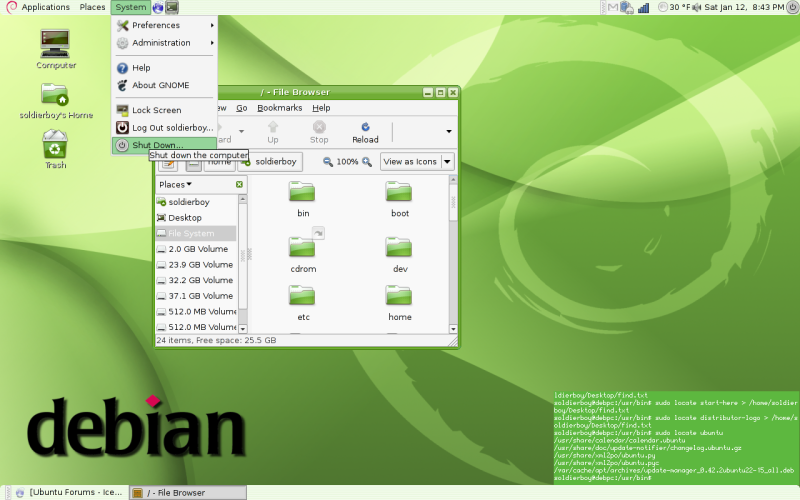Choose Log Out soldierboy...

coord(164,128)
